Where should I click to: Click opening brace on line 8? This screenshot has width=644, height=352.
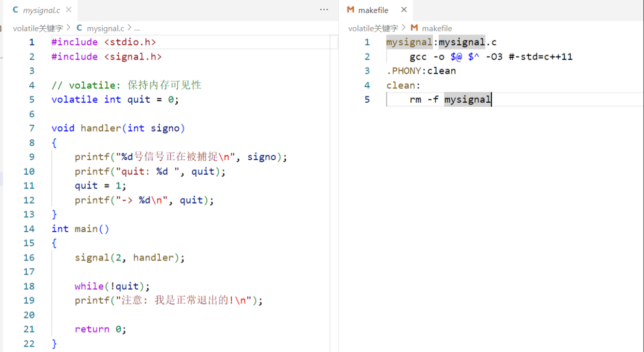[x=54, y=143]
